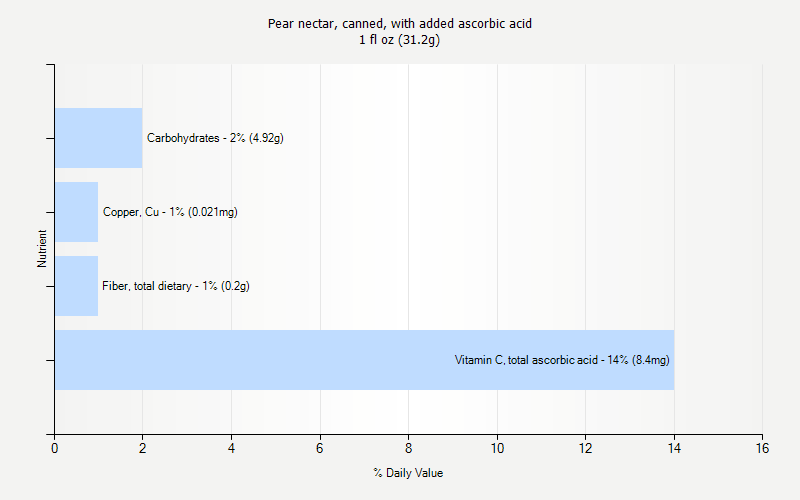
Task: Select the '1 fl oz (31.2g)' subtitle
Action: [x=400, y=40]
